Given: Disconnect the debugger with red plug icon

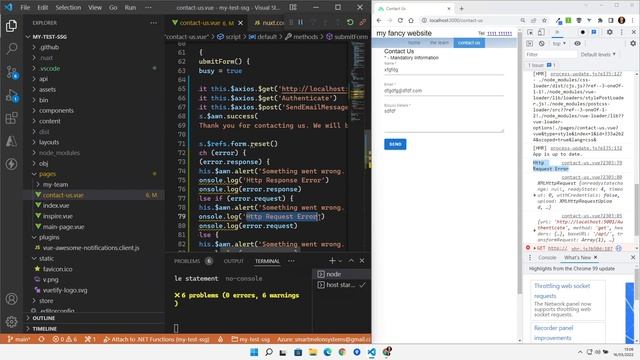Looking at the screenshot, I should [362, 22].
